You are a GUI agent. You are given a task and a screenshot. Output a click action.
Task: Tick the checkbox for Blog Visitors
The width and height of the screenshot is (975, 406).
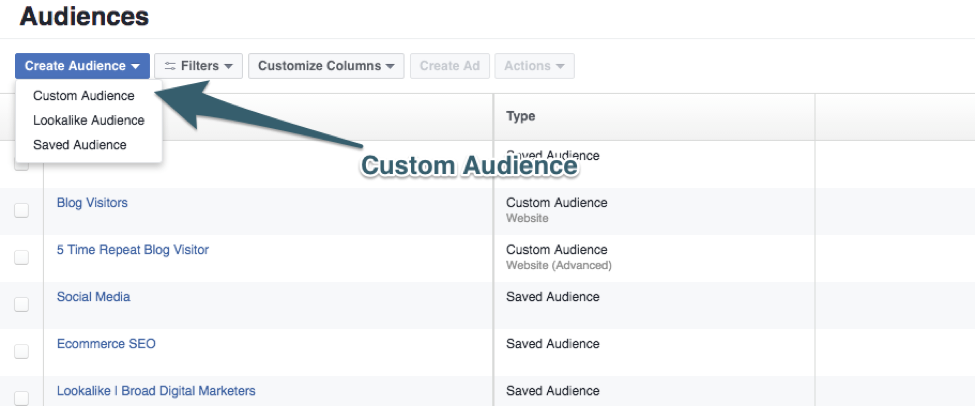point(21,211)
